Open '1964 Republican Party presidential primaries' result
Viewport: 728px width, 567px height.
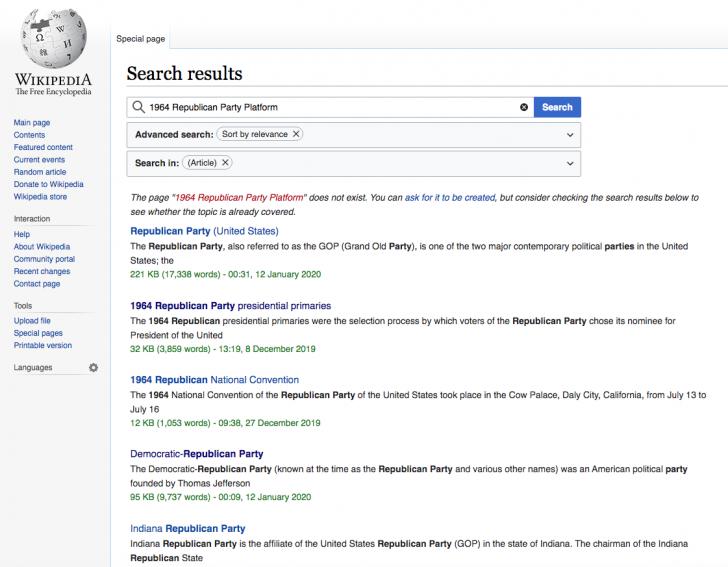(x=230, y=306)
